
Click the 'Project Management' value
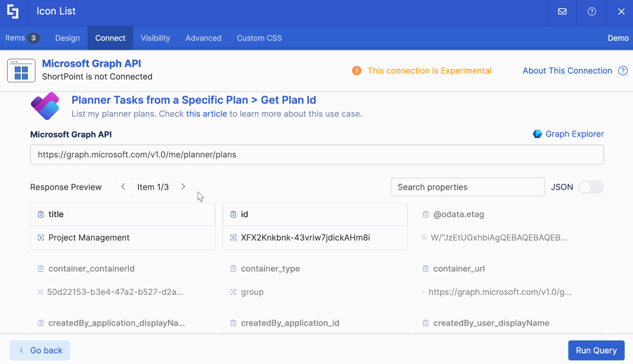coord(89,238)
